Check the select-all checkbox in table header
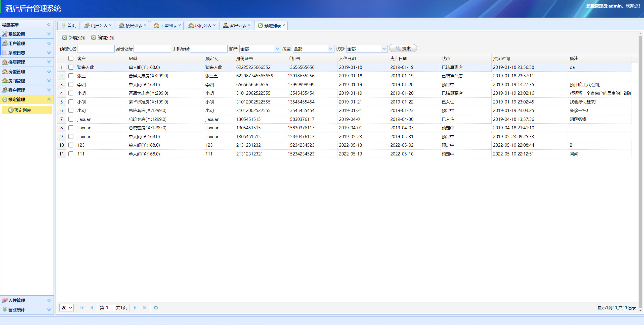Viewport: 644px width, 325px height. [x=71, y=58]
